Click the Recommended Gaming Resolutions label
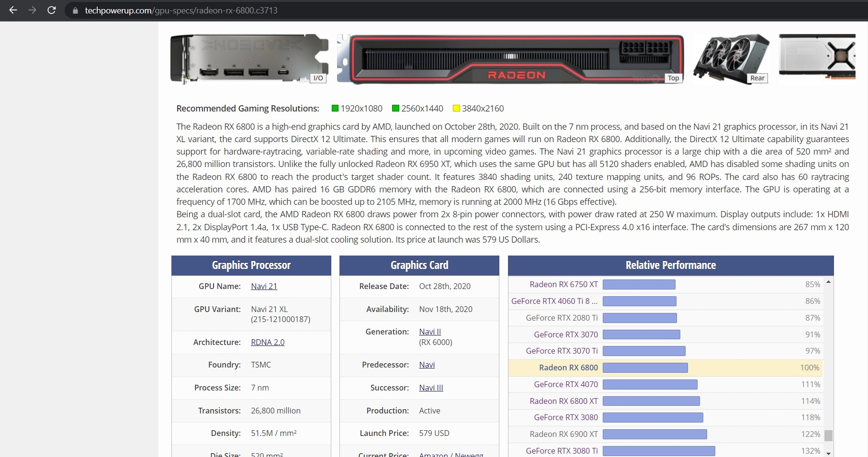868x457 pixels. point(248,109)
